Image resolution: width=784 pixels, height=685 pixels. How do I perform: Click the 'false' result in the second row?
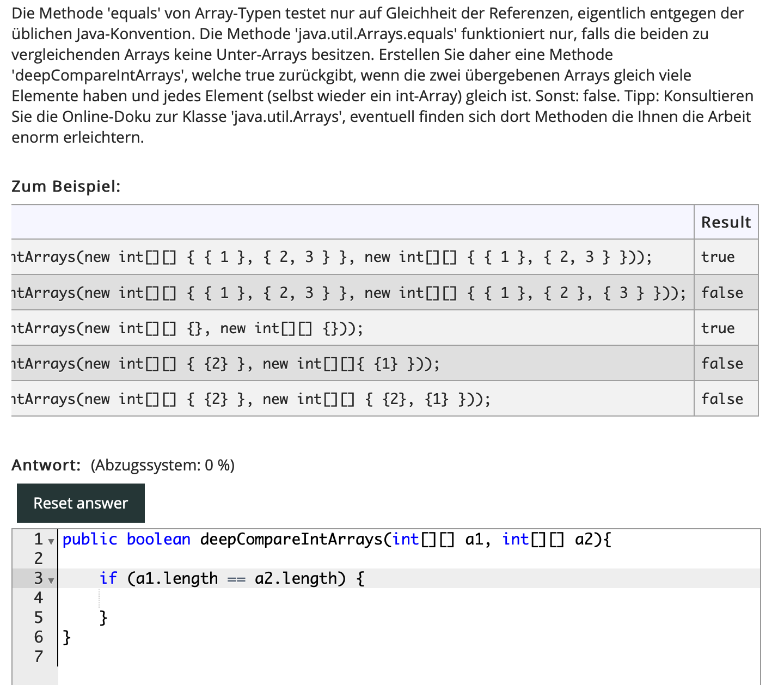point(722,292)
